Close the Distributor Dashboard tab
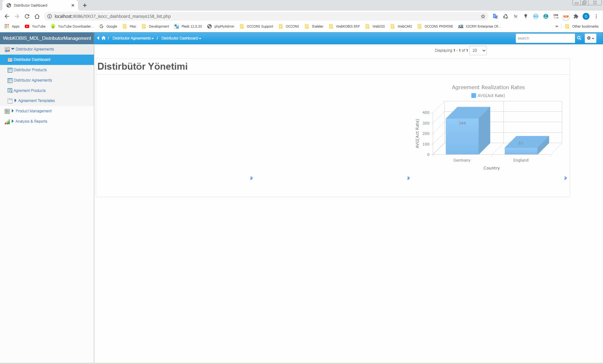Image resolution: width=603 pixels, height=364 pixels. click(73, 5)
